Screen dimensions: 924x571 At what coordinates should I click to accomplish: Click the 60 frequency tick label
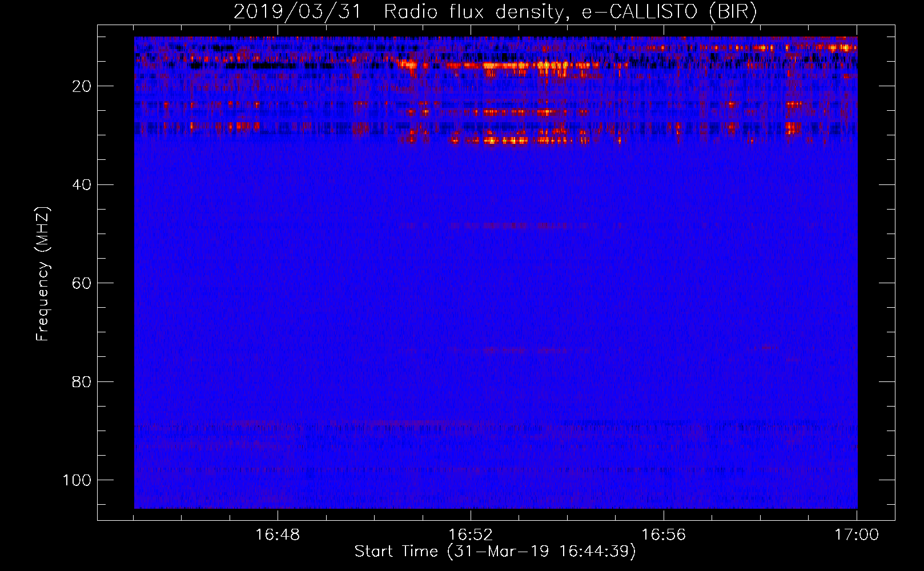[x=82, y=283]
